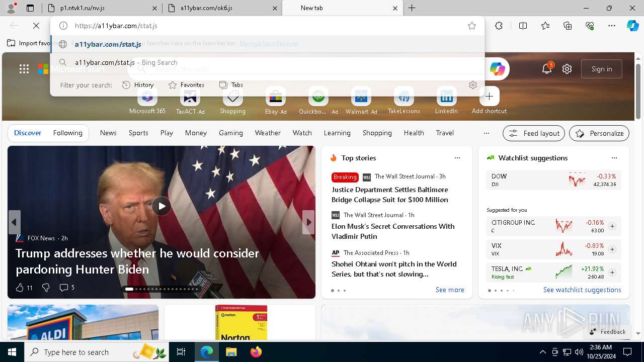
Task: Open the Weather category
Action: tap(268, 133)
